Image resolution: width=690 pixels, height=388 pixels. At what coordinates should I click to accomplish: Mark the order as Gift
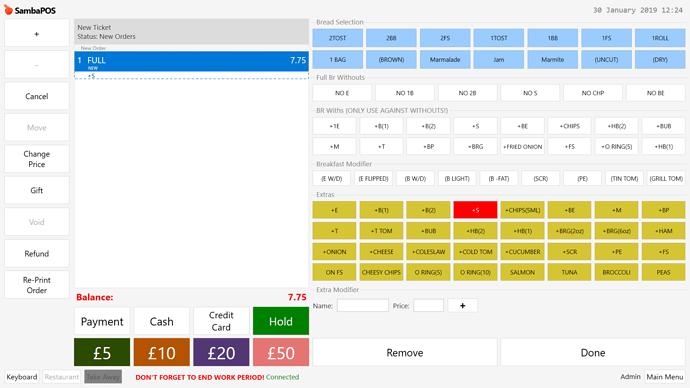[37, 190]
